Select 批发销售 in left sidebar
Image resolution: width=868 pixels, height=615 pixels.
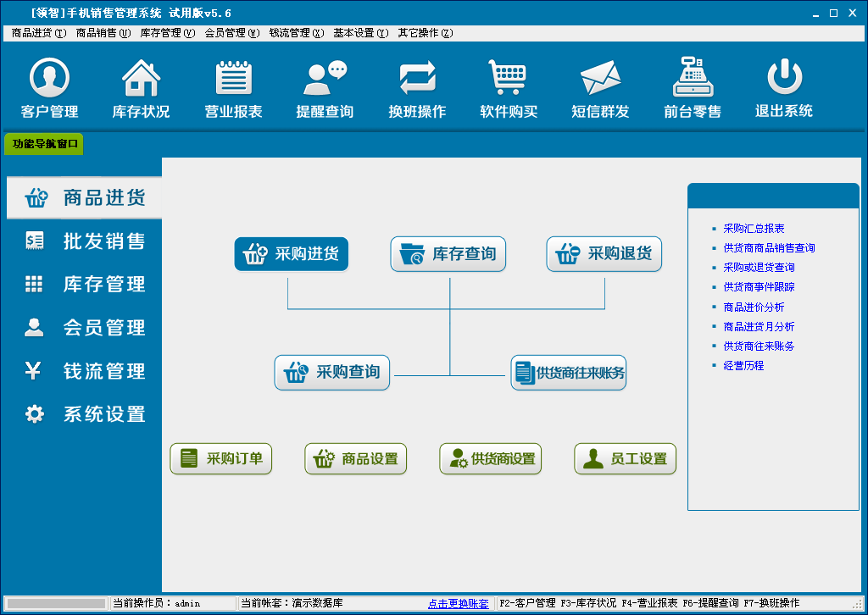tap(85, 241)
